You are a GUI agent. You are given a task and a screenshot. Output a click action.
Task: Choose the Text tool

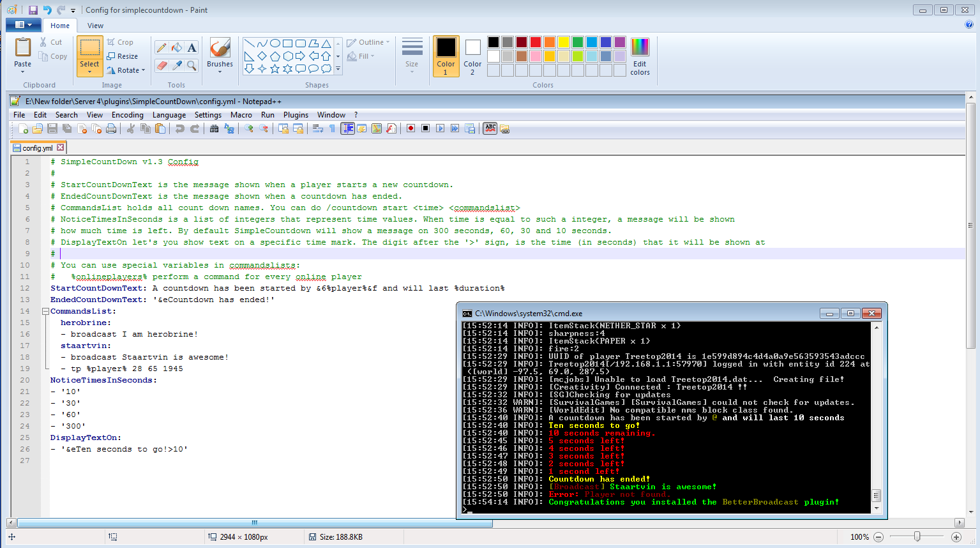192,47
